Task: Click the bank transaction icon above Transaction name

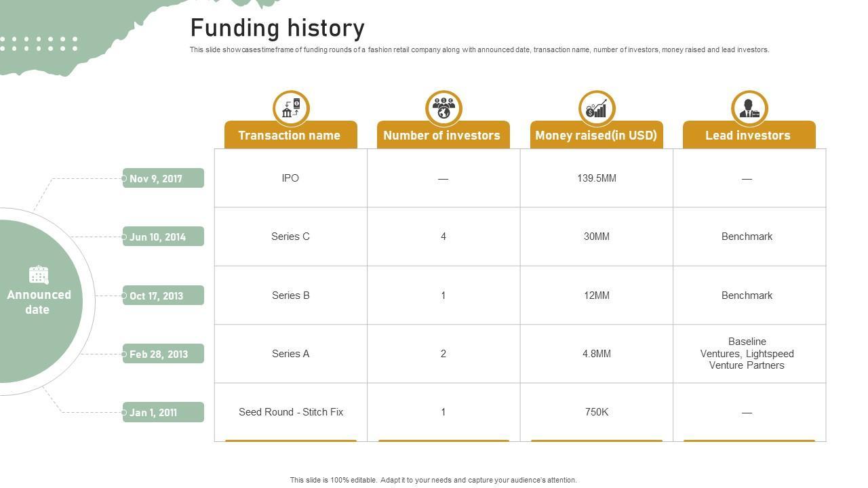Action: [x=291, y=108]
